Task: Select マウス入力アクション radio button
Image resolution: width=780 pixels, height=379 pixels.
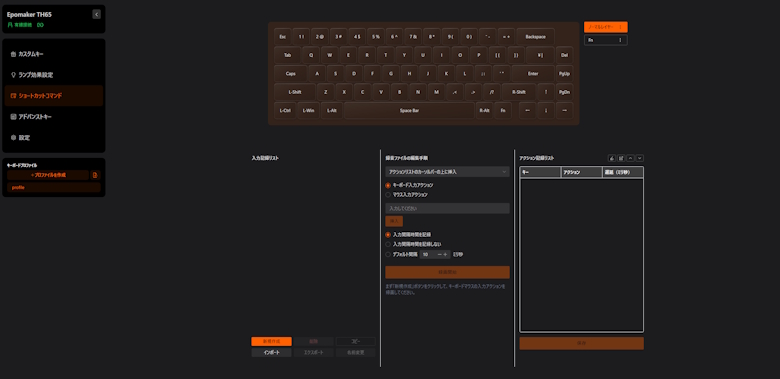Action: [x=388, y=194]
